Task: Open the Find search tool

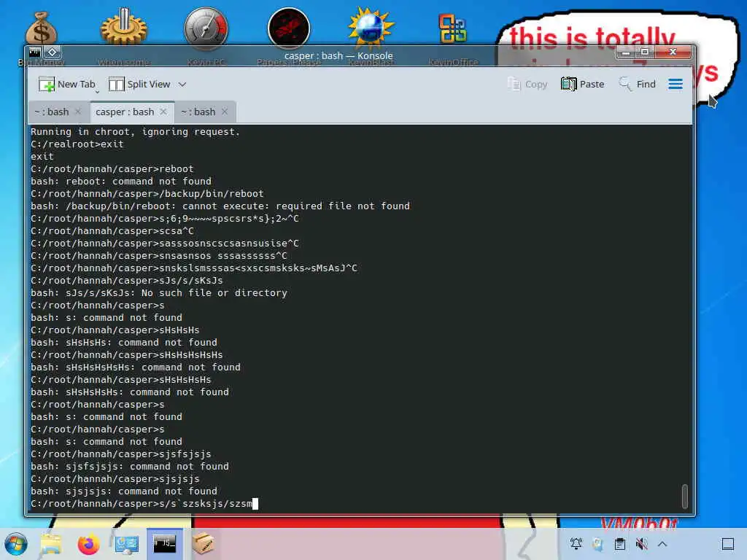Action: pyautogui.click(x=638, y=85)
